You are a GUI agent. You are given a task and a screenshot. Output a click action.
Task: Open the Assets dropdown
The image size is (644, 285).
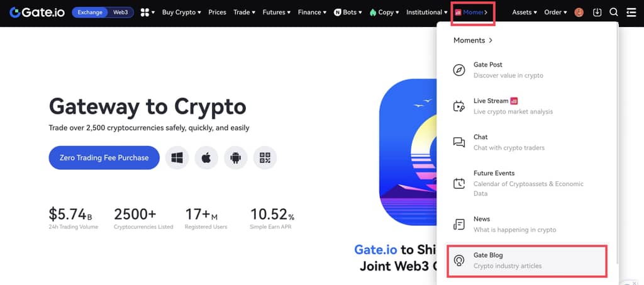click(x=524, y=12)
